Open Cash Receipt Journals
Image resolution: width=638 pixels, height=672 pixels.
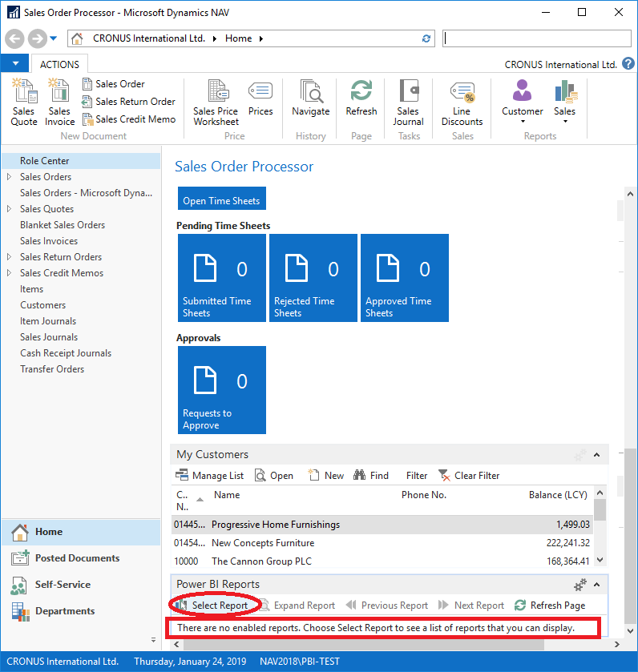tap(66, 353)
